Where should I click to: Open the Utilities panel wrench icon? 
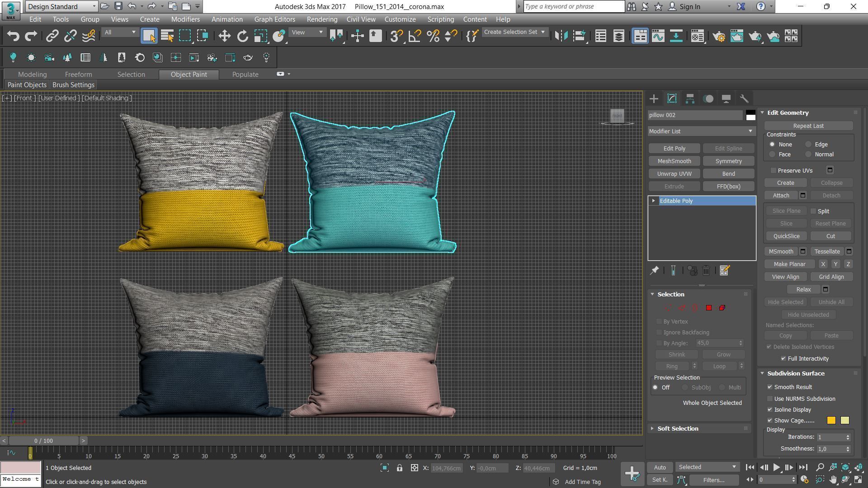point(744,99)
